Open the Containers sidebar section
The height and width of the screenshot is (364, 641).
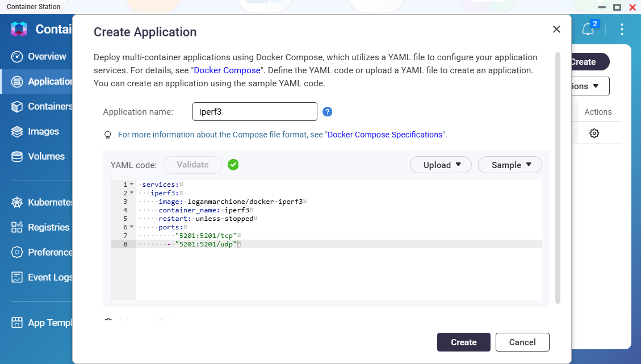coord(36,106)
